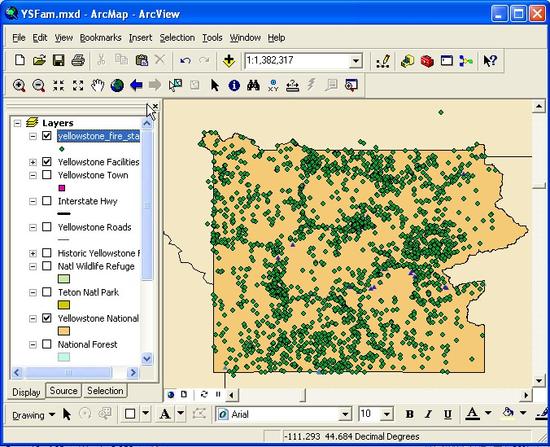
Task: Expand the Historic Yellowstone layer
Action: coord(33,253)
